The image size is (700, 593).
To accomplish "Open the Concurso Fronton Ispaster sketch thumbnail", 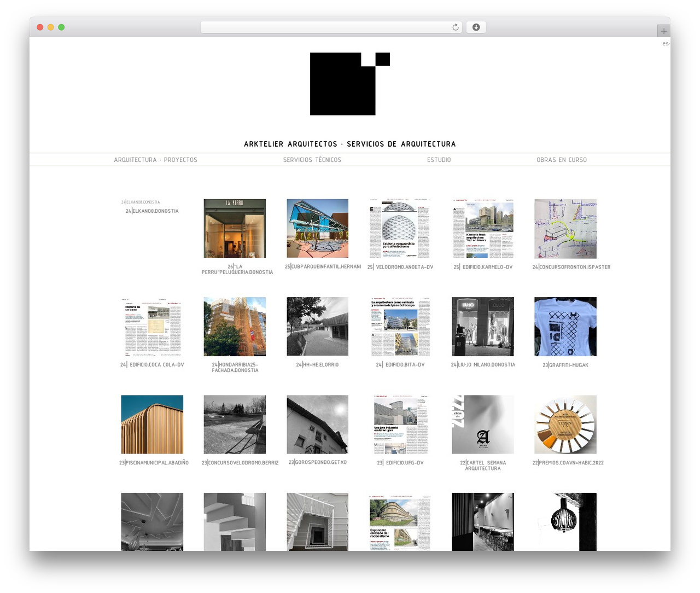I will coord(565,229).
